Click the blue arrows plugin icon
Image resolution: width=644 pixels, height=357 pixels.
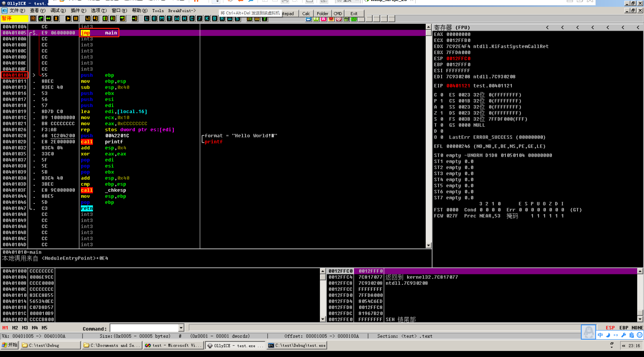coord(308,19)
